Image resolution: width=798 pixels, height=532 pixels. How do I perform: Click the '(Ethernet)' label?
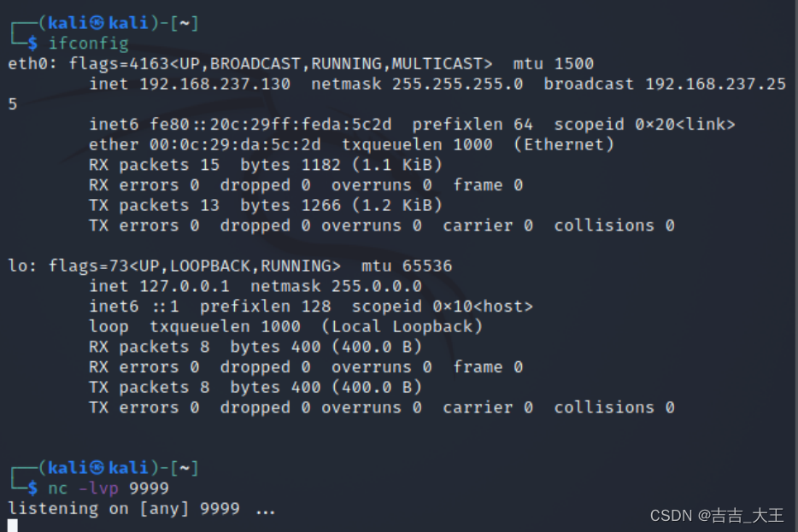click(563, 145)
